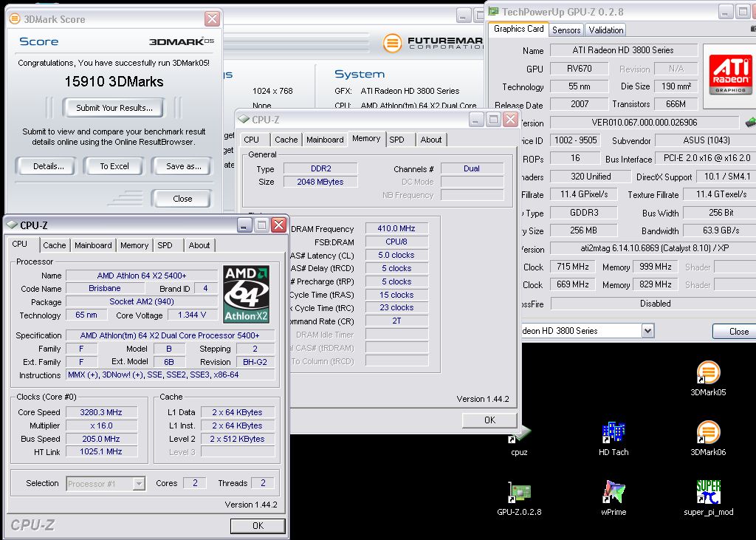Select the Sensors tab in GPU-Z
This screenshot has width=756, height=540.
566,30
